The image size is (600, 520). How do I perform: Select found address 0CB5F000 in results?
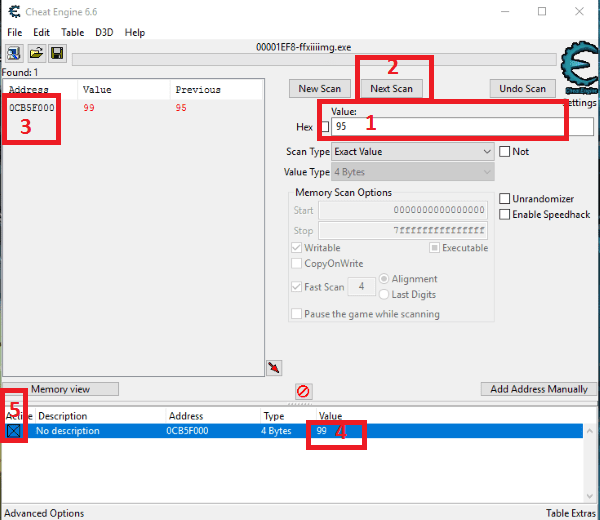click(x=32, y=108)
